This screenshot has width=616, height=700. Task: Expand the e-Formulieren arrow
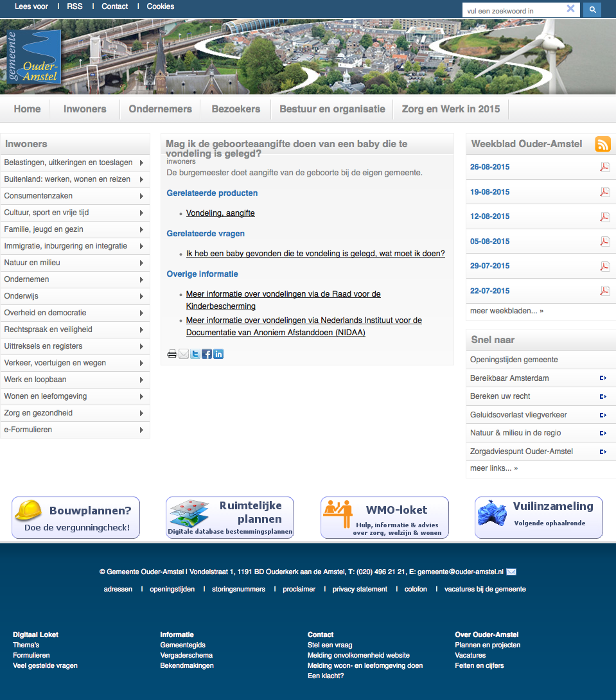[141, 430]
